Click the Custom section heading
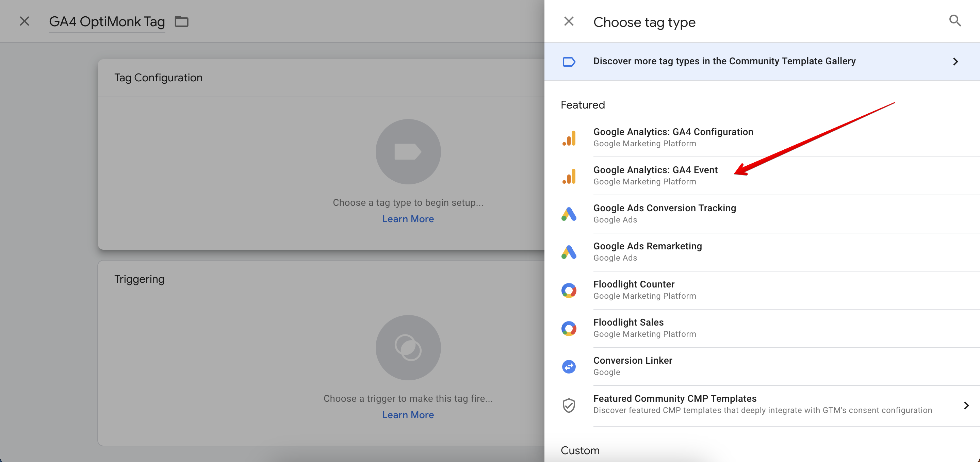The height and width of the screenshot is (462, 980). (580, 450)
